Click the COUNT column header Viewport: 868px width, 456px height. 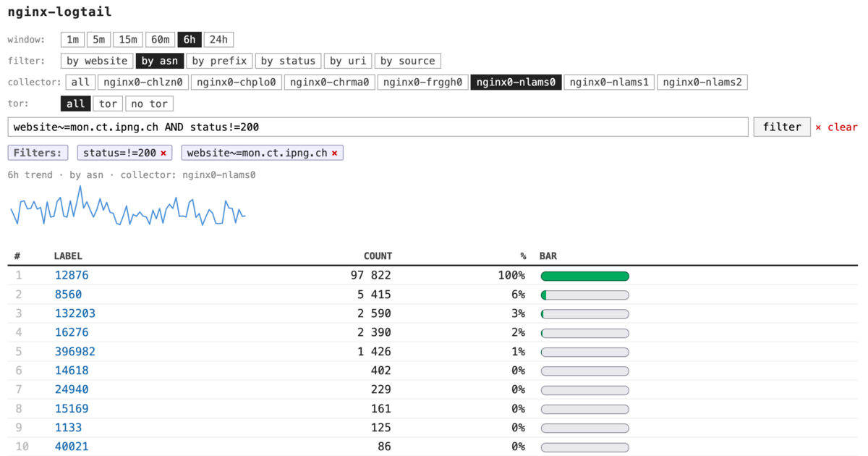[378, 256]
